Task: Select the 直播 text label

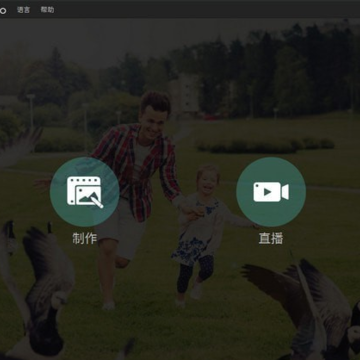Action: click(271, 238)
